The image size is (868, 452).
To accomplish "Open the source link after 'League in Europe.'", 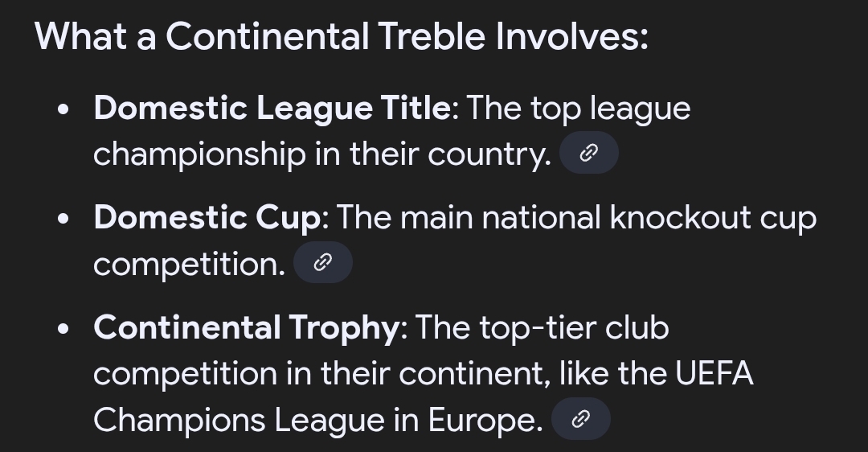I will click(x=581, y=419).
